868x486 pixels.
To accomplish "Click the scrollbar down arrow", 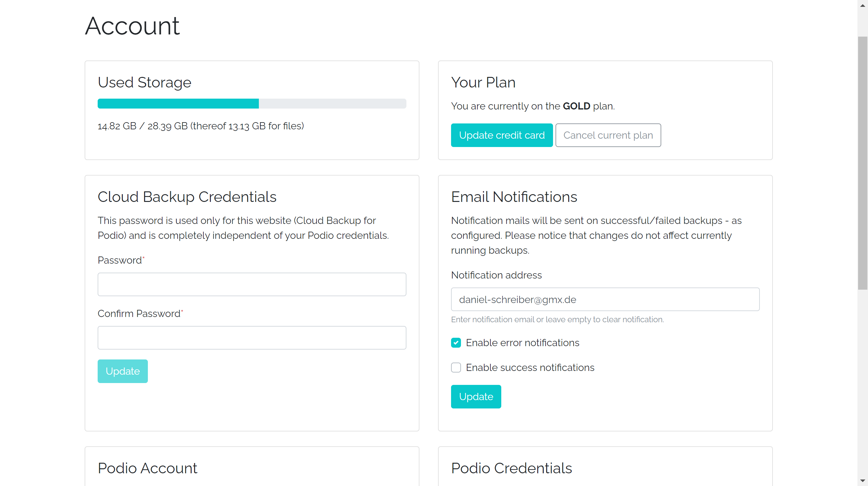I will (x=862, y=481).
